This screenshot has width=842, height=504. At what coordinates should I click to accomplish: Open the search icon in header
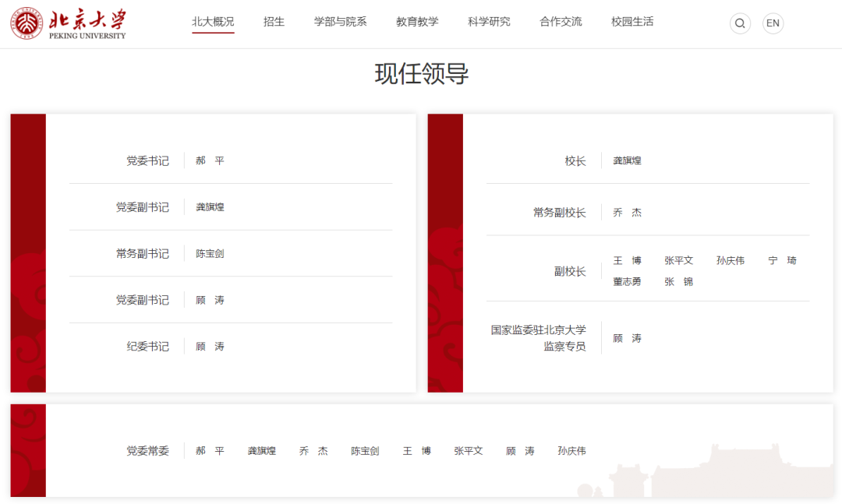(x=740, y=23)
